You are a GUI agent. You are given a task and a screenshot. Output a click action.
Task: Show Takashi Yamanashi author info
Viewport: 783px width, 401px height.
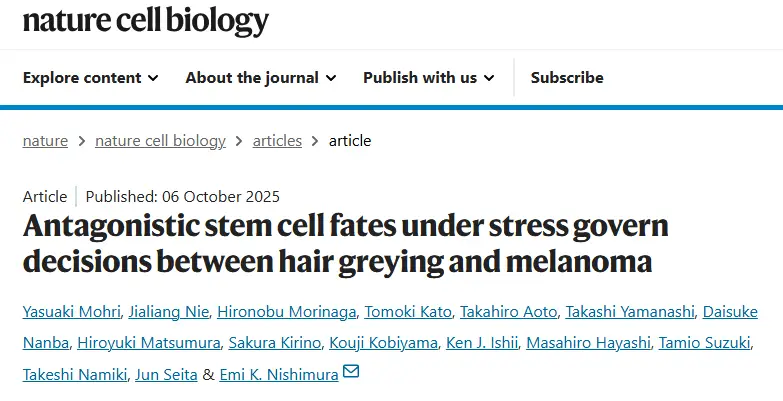coord(632,313)
